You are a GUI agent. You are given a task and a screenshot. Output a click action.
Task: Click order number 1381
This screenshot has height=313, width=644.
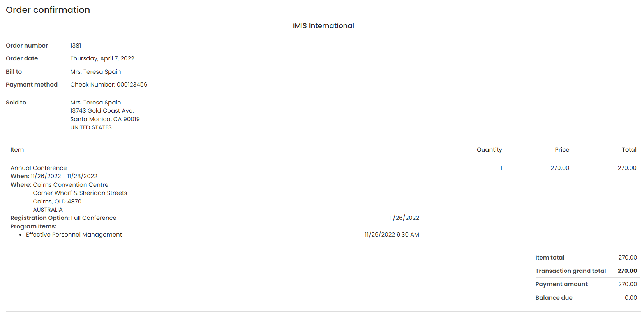coord(76,46)
